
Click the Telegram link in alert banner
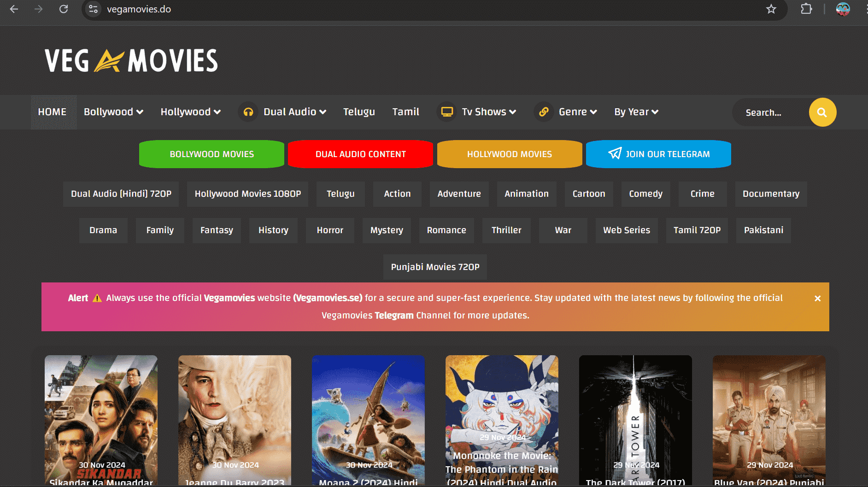coord(394,316)
